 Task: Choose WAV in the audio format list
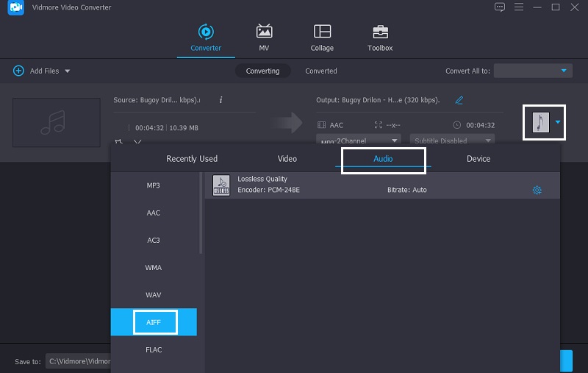click(153, 295)
